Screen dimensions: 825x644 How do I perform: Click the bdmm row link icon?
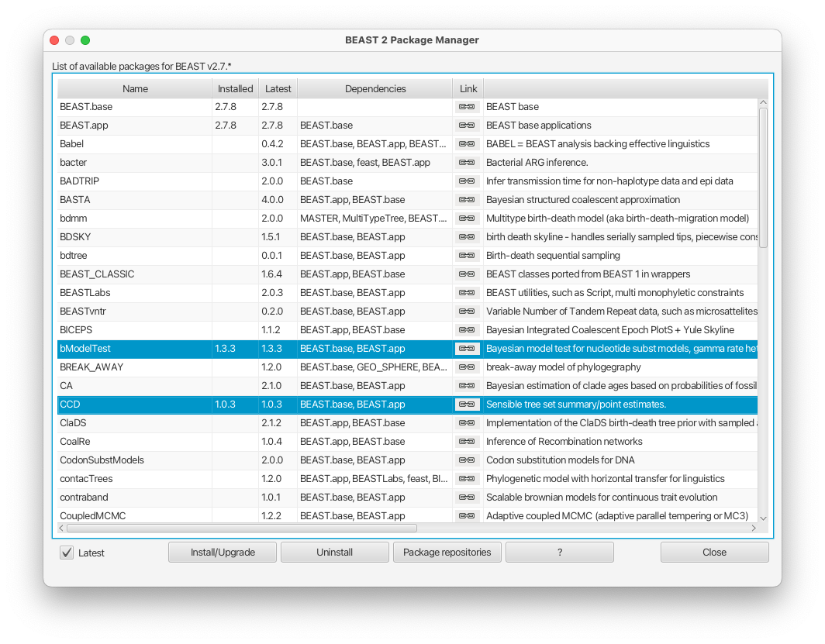point(467,219)
